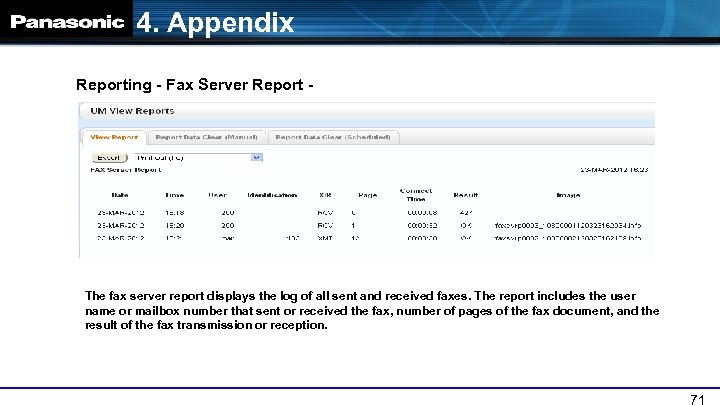Switch to the View Report tab
Screen dimensions: 720x405
pyautogui.click(x=114, y=137)
